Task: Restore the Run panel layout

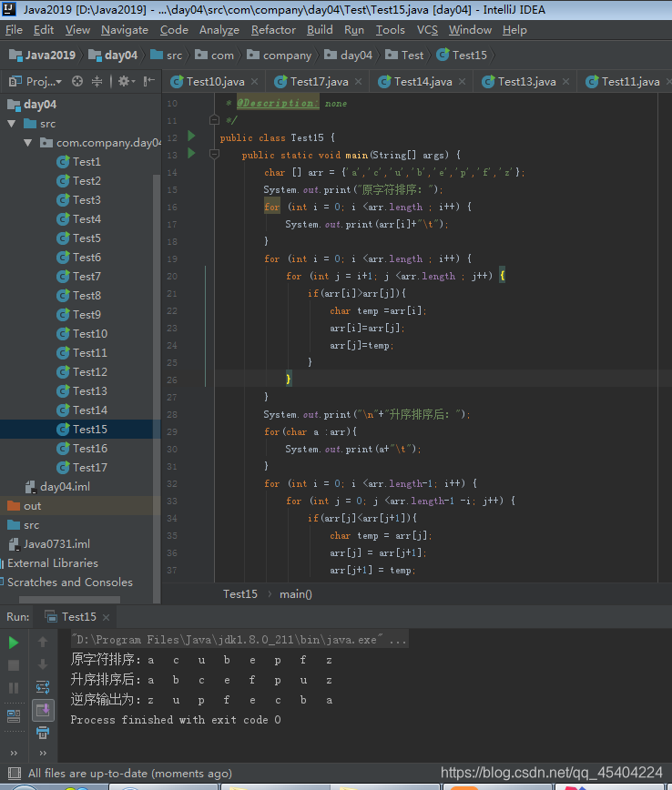Action: tap(14, 715)
